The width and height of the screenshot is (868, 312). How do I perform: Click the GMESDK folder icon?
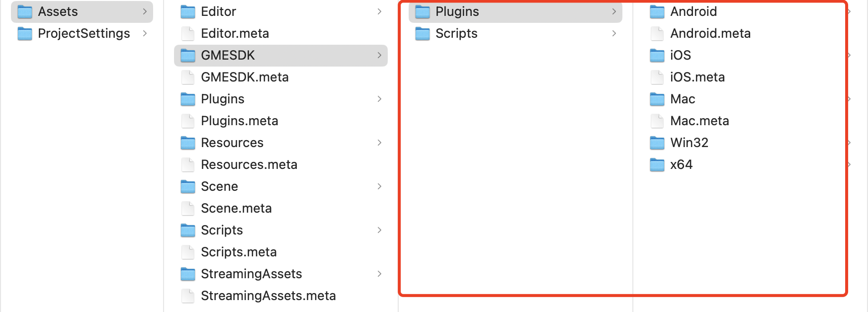[188, 55]
